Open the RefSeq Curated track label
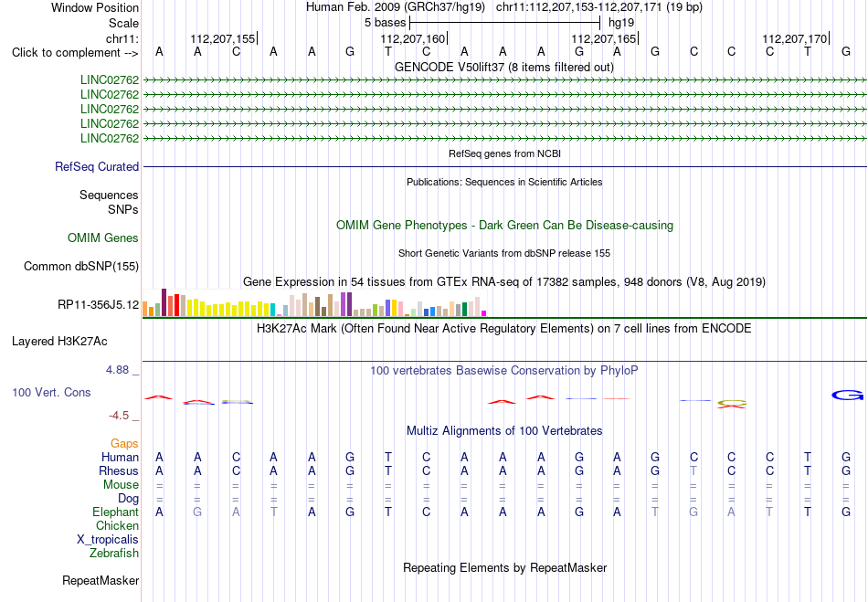868x602 pixels. click(x=97, y=166)
